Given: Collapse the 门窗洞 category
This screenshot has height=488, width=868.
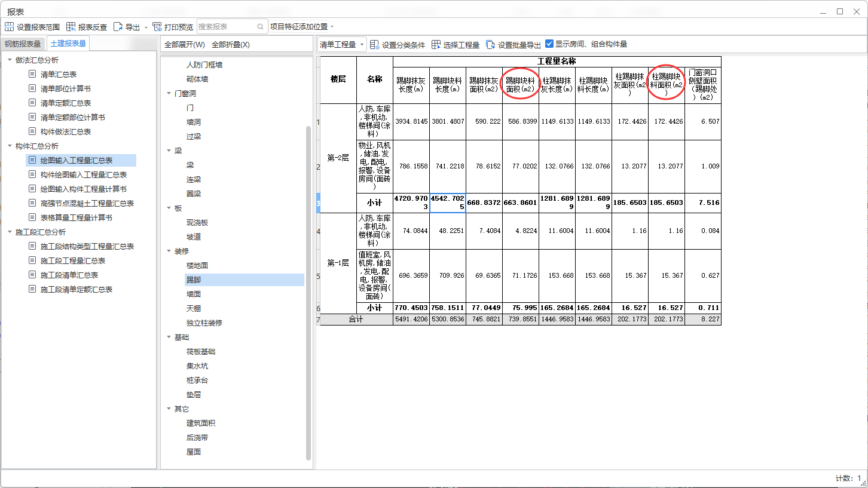Looking at the screenshot, I should [x=169, y=93].
